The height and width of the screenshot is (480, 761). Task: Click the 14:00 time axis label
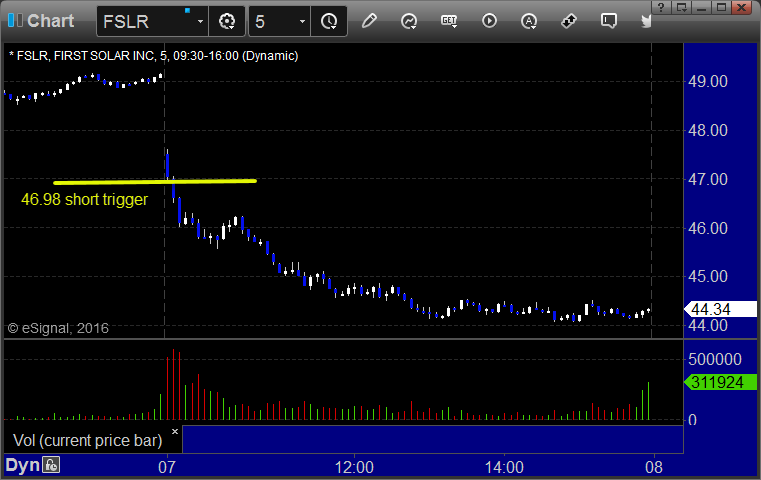[x=504, y=467]
